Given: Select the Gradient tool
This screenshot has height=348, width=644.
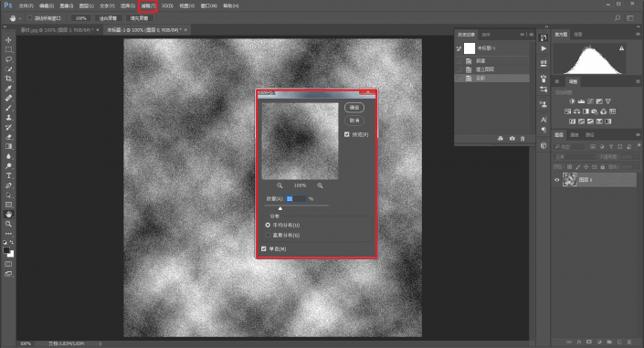Looking at the screenshot, I should pyautogui.click(x=8, y=146).
